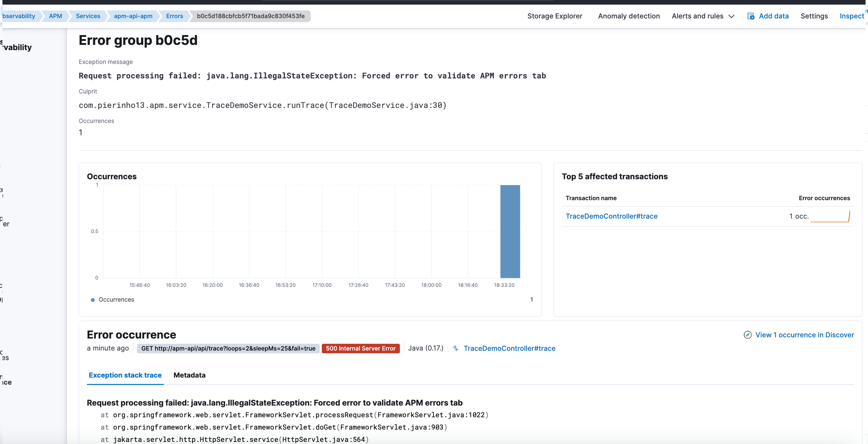868x444 pixels.
Task: Click the 'a minute ago' timestamp
Action: (x=108, y=348)
